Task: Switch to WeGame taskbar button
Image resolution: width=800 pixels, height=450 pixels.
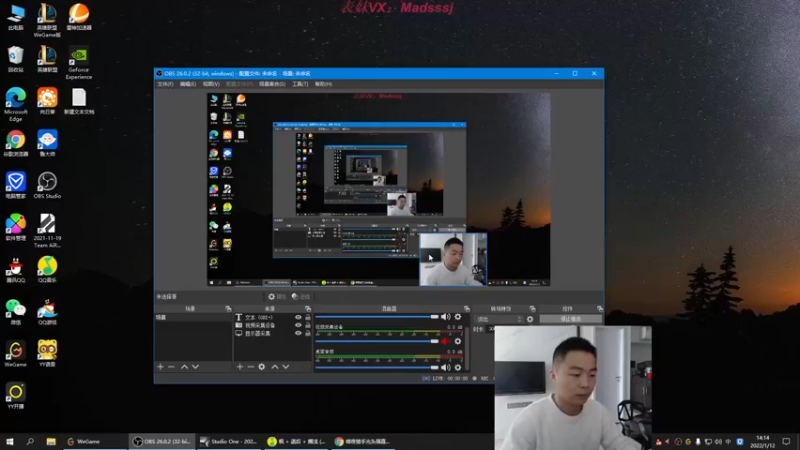Action: pos(95,441)
